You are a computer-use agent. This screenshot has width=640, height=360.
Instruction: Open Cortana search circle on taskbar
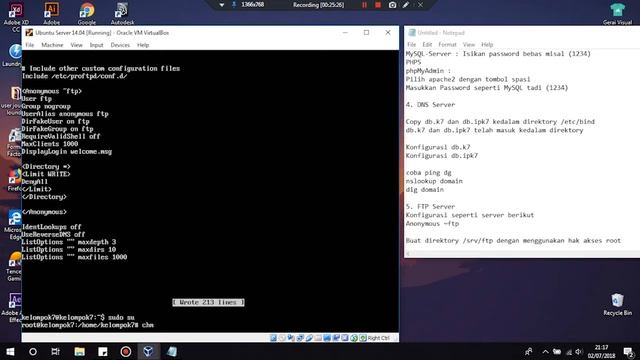click(x=33, y=351)
